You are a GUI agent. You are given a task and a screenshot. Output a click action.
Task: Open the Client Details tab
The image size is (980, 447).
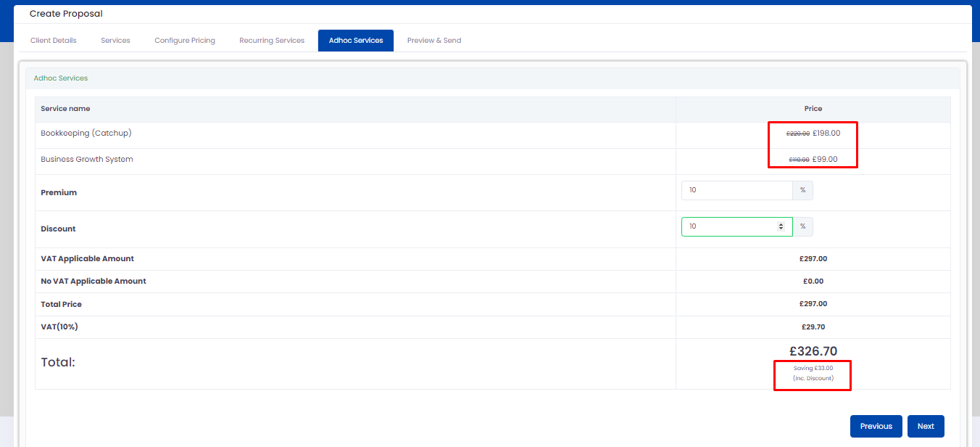pyautogui.click(x=54, y=41)
